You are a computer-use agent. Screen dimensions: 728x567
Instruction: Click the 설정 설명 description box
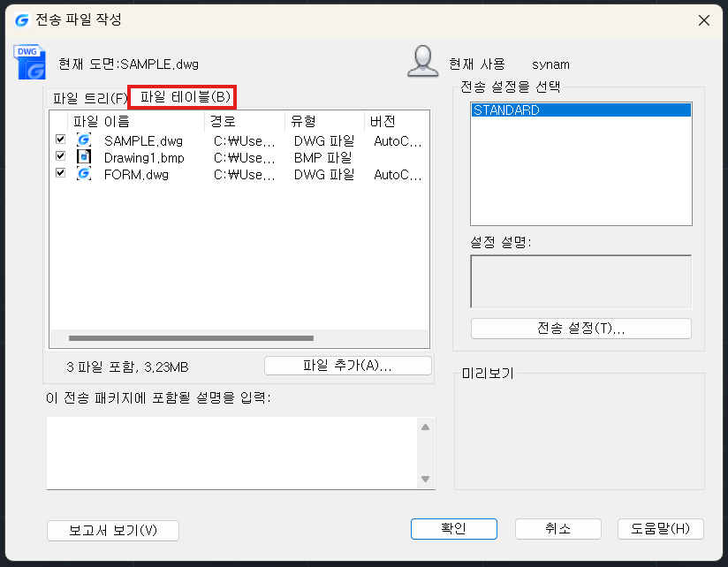coord(580,281)
